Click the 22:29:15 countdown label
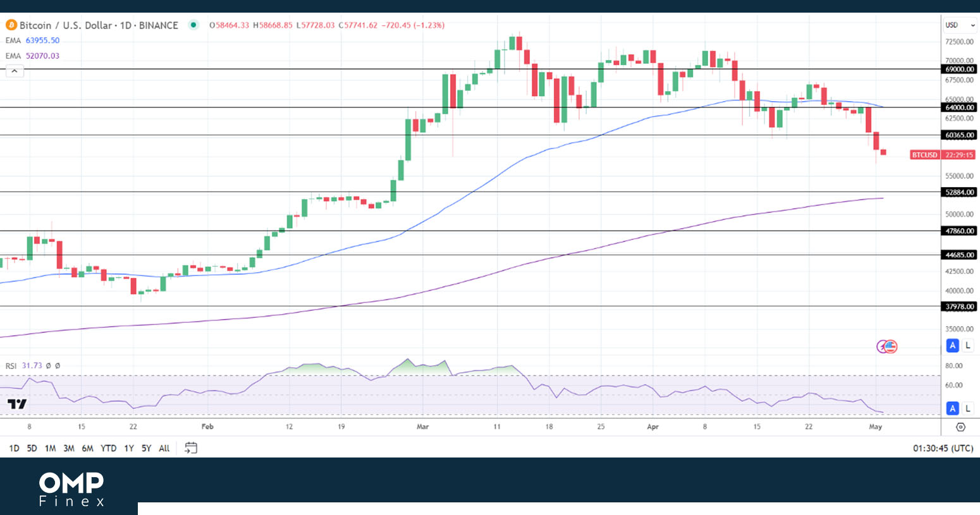 (959, 155)
